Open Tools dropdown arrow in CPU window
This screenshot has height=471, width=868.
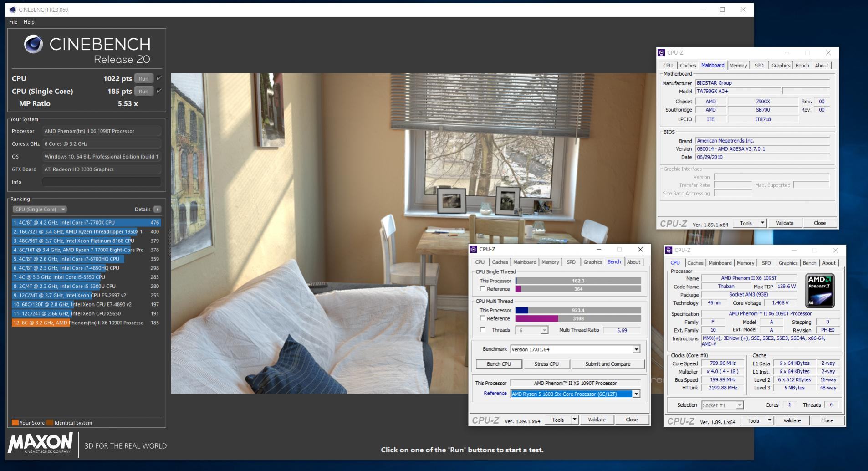coord(770,420)
